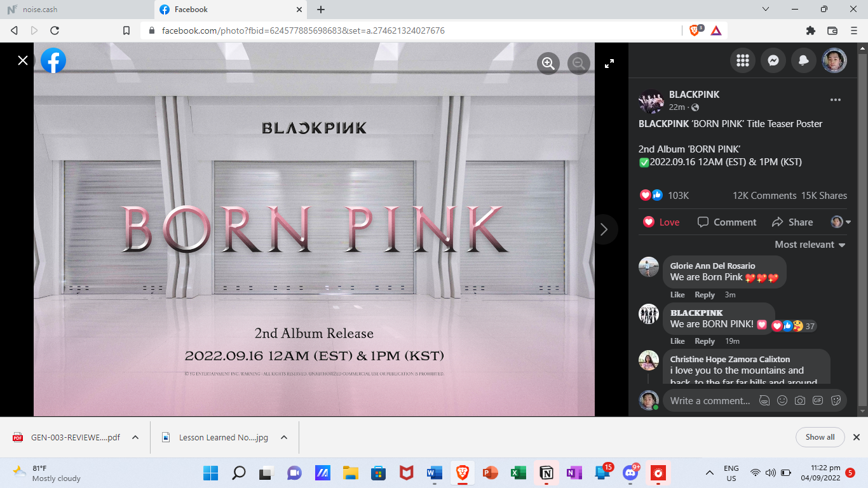Like Glorie Ann Del Rosario's comment
This screenshot has height=488, width=868.
[677, 295]
